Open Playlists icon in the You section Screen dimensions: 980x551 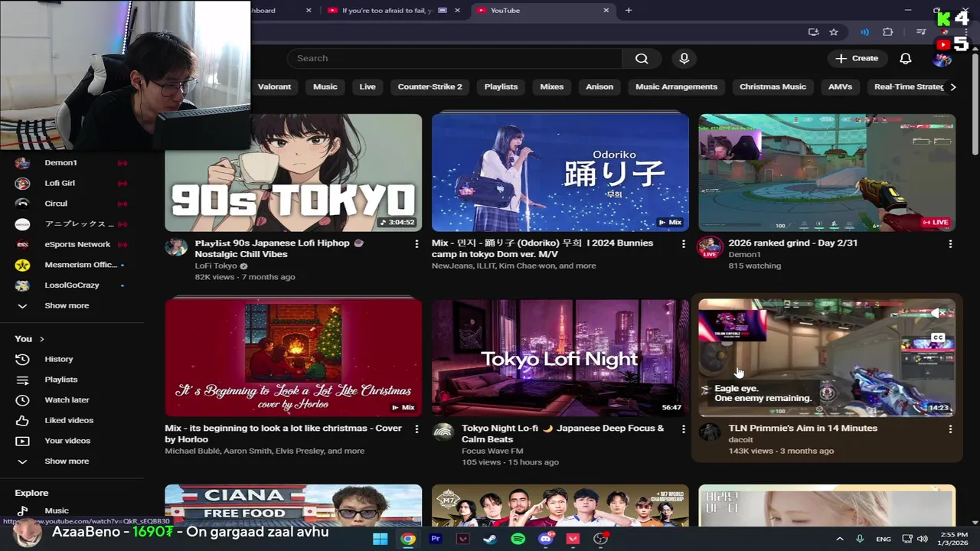[x=22, y=380]
